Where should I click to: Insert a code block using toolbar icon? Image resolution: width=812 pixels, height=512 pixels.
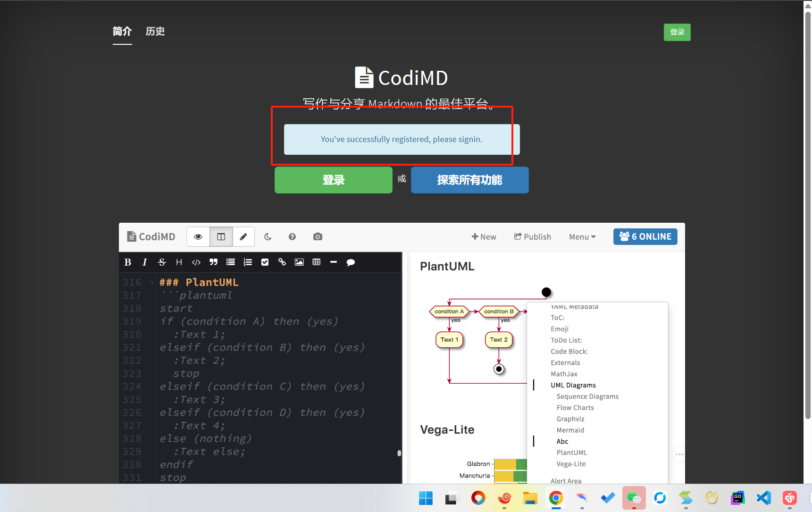(196, 262)
